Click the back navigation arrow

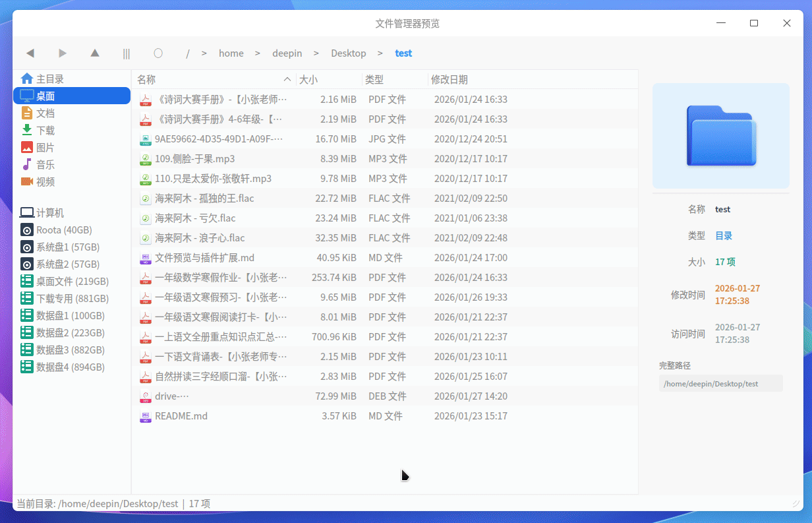(30, 53)
